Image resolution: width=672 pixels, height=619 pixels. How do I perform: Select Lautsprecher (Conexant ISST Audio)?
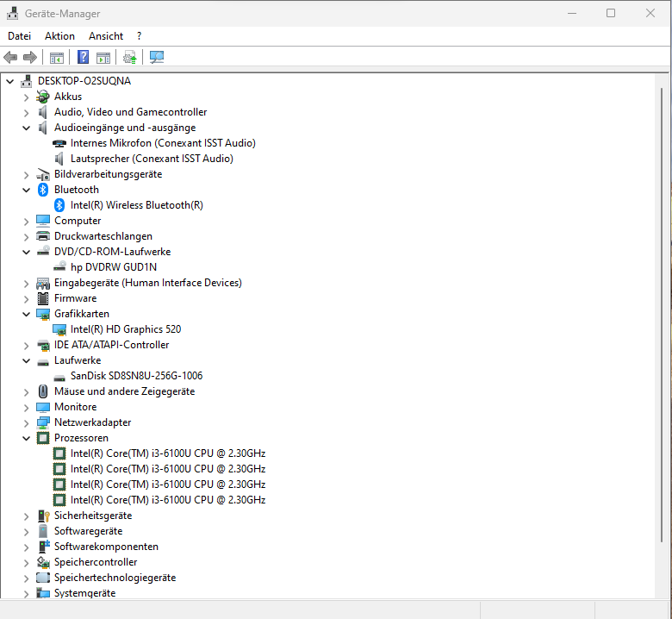point(152,159)
